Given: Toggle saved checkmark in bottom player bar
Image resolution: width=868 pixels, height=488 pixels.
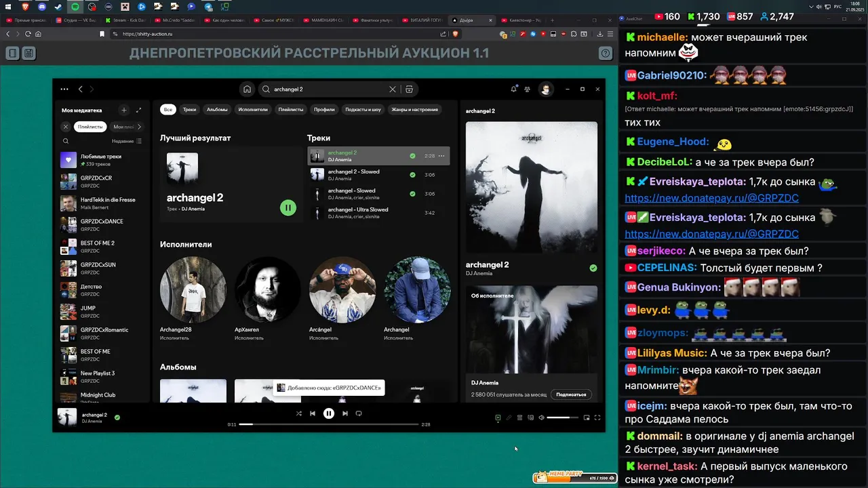Looking at the screenshot, I should click(117, 418).
